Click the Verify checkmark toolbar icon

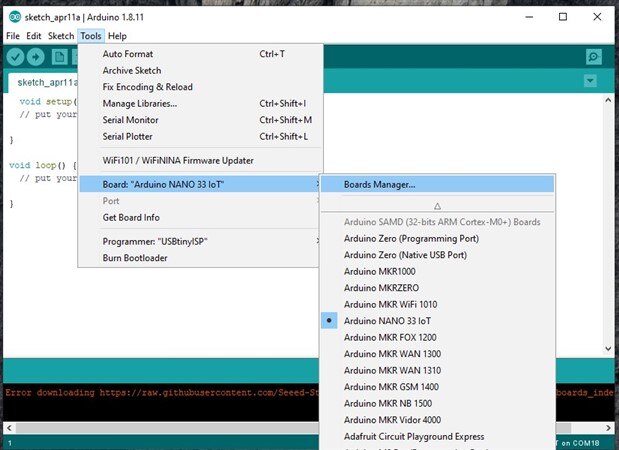point(15,57)
